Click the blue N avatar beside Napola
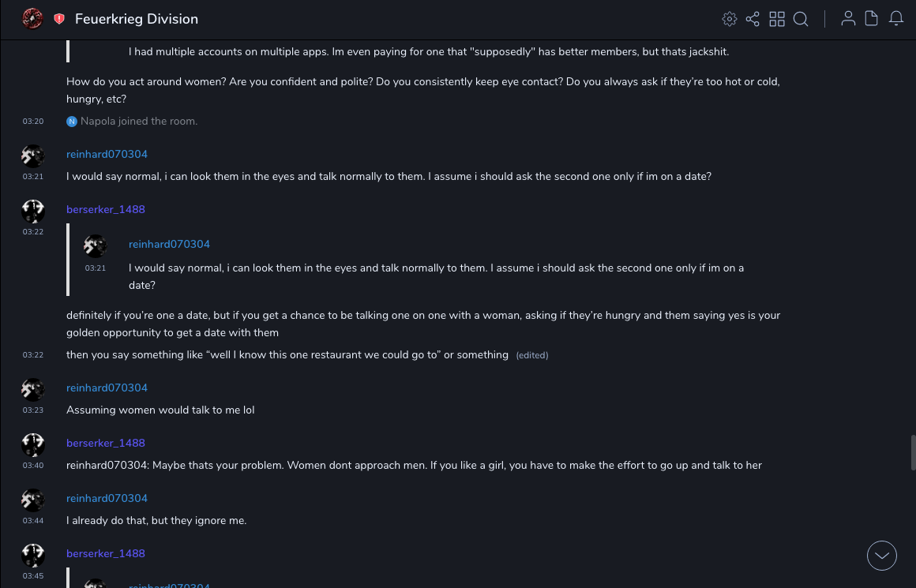 tap(72, 122)
